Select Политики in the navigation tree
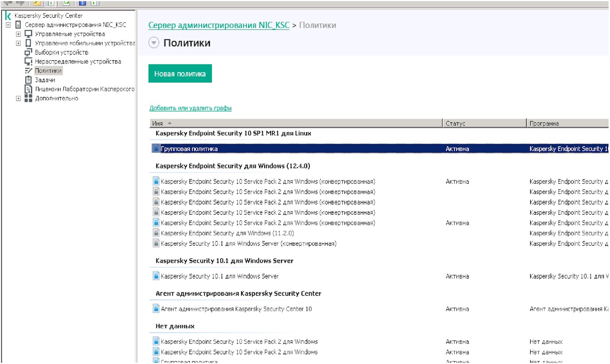 point(48,71)
